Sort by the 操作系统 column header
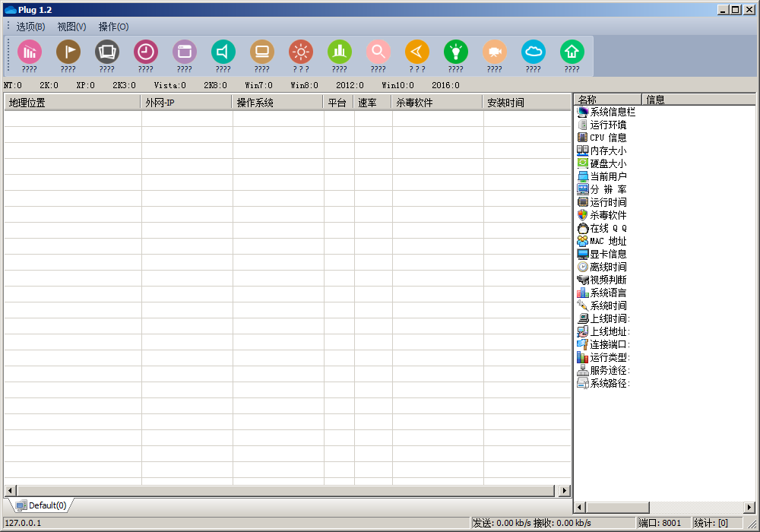Screen dimensions: 760x532 pos(277,103)
